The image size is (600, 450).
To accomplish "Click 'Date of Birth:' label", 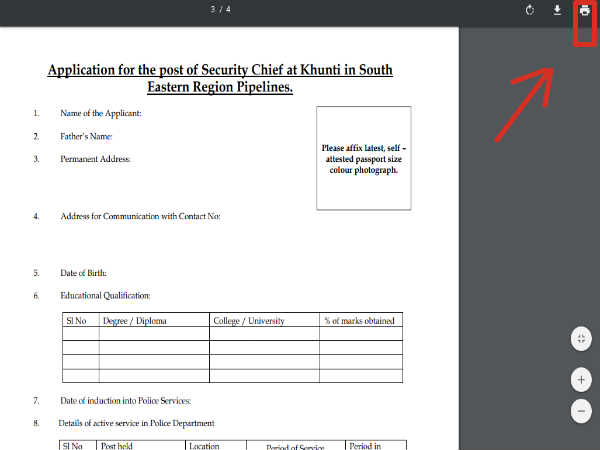I will [x=83, y=273].
